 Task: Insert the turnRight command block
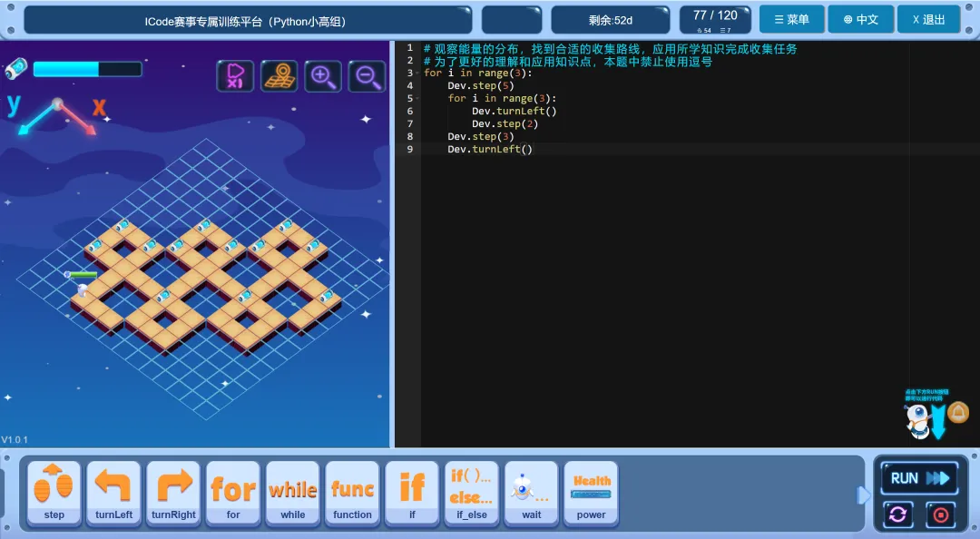click(173, 494)
